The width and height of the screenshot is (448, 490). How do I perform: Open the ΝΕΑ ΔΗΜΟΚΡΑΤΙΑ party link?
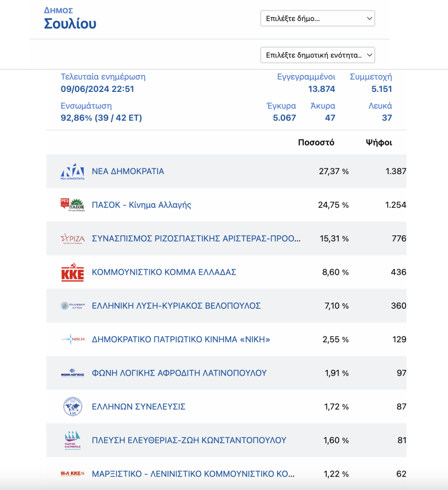[x=127, y=171]
